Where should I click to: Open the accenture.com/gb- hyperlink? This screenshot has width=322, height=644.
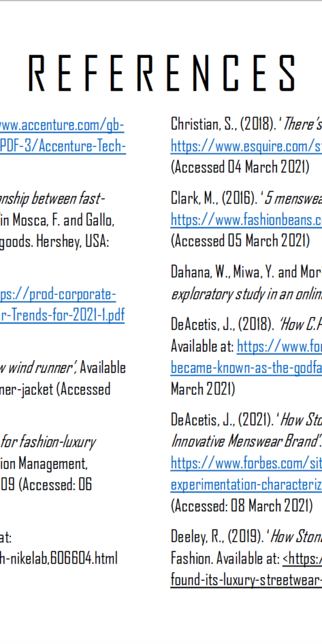62,125
